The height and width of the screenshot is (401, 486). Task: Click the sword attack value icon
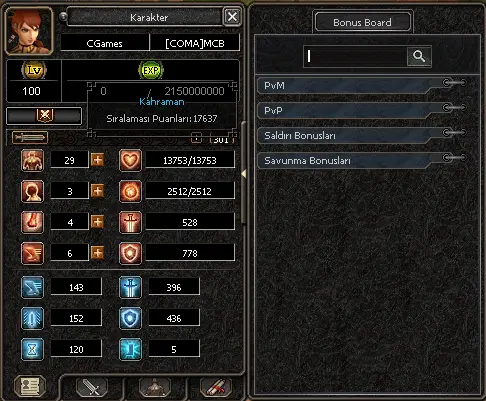point(130,222)
